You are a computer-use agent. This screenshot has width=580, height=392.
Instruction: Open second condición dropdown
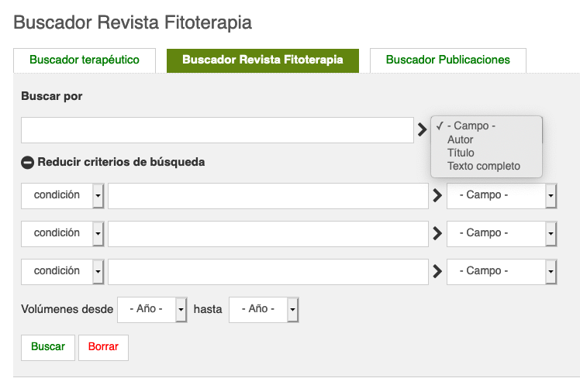coord(63,234)
